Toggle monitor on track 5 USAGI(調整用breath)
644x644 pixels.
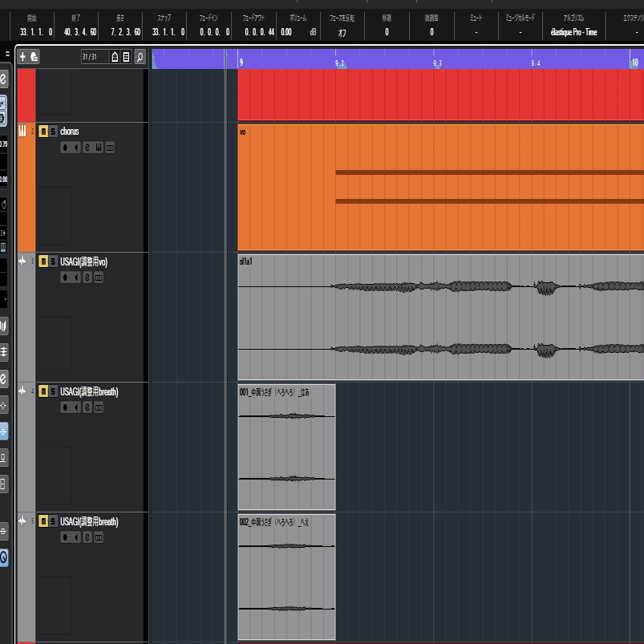[x=76, y=537]
